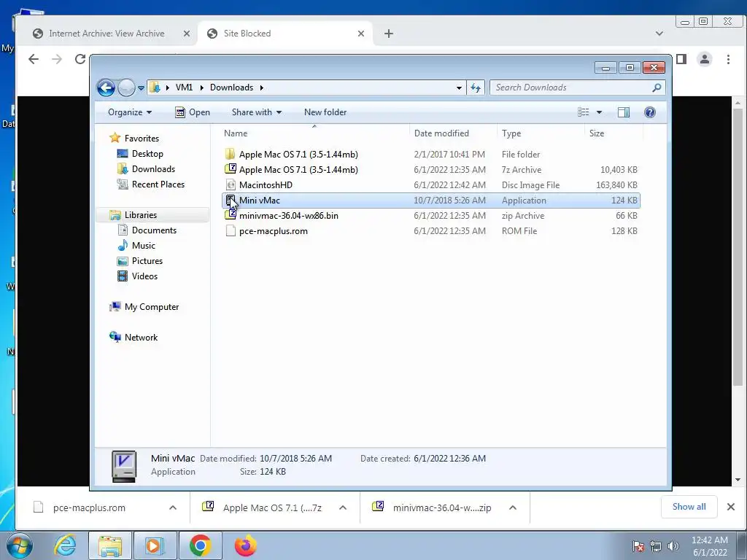
Task: Change the view using the views icon
Action: tap(584, 112)
